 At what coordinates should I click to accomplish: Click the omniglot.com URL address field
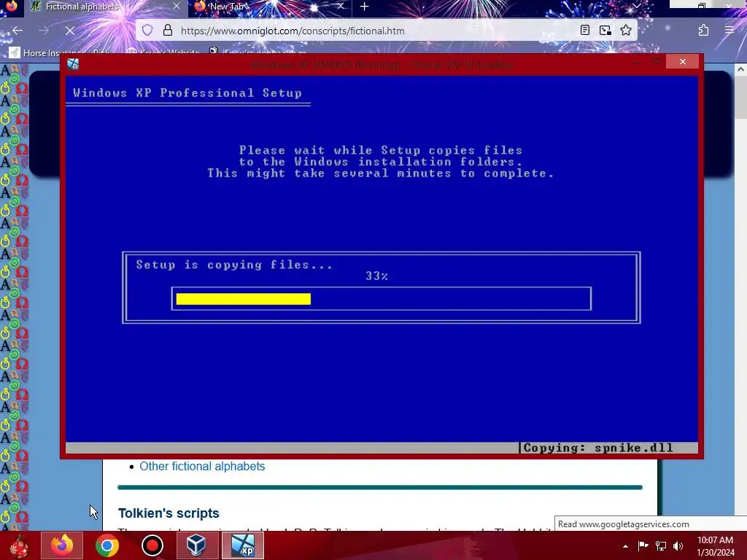(293, 31)
